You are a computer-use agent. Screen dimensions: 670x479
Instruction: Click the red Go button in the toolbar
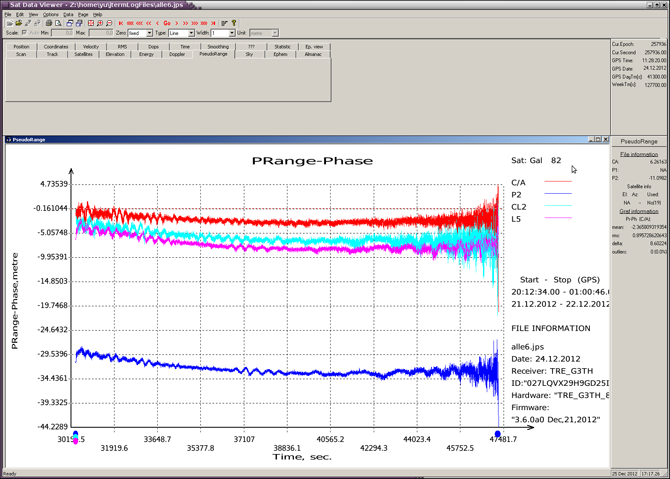pyautogui.click(x=167, y=23)
